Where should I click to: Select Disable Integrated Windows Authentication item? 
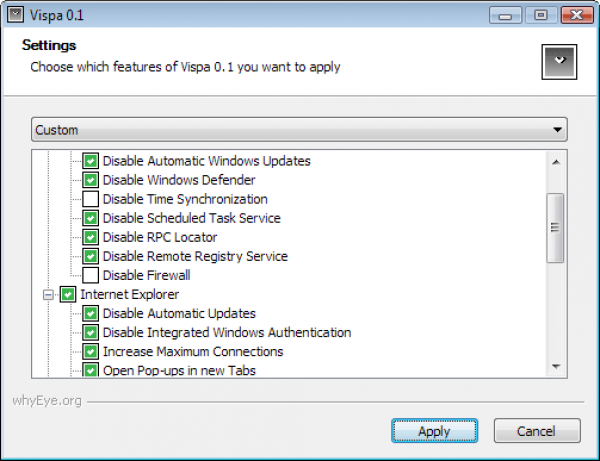pyautogui.click(x=227, y=333)
